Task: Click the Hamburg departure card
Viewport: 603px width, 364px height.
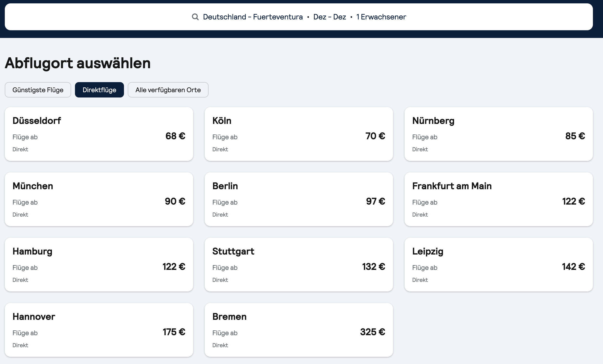Action: coord(99,264)
